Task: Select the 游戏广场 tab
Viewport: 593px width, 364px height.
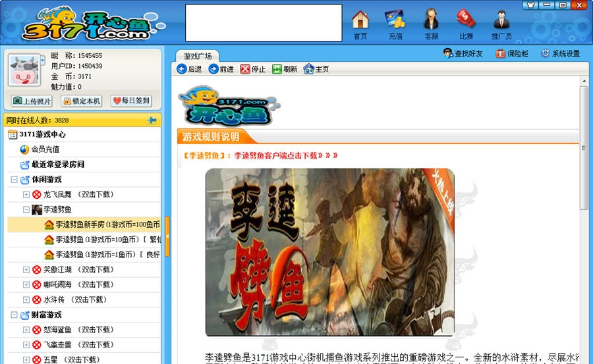Action: pyautogui.click(x=198, y=57)
